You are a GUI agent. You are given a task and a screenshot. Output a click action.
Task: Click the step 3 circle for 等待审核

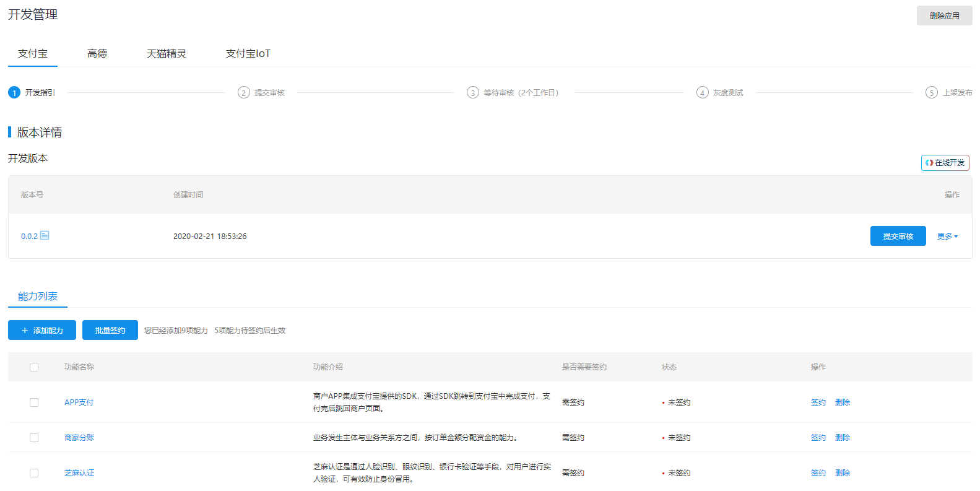point(473,92)
